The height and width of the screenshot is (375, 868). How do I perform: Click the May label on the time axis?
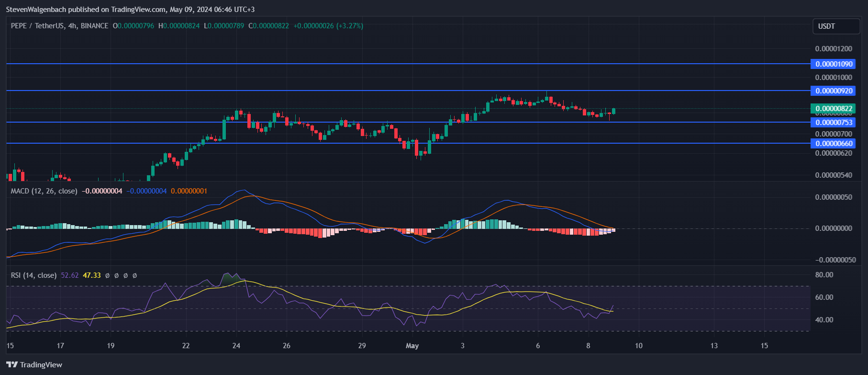412,346
